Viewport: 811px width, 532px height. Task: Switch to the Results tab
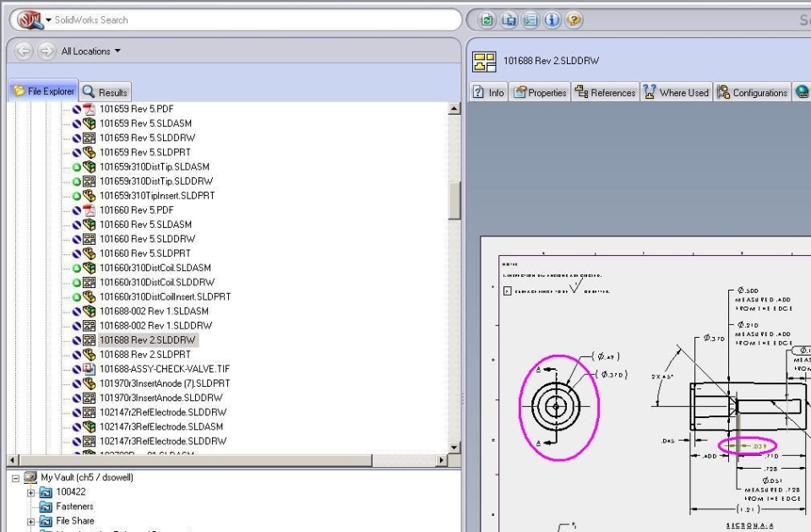pyautogui.click(x=105, y=92)
